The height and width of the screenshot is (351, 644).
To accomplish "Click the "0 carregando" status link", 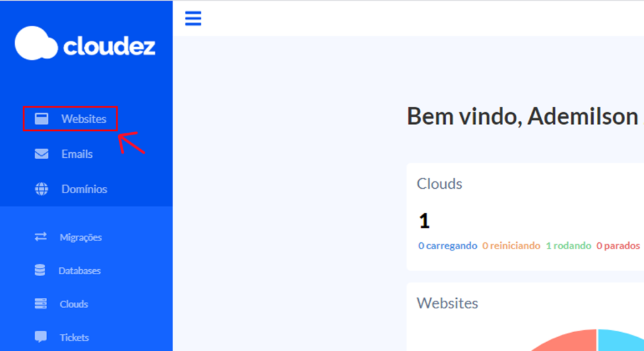I will [448, 246].
